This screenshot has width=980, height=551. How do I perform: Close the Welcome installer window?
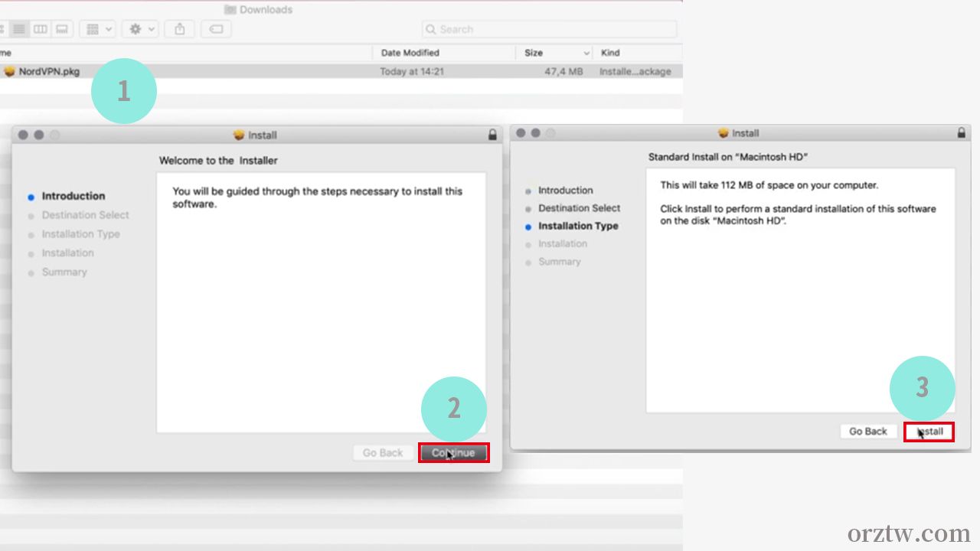23,135
